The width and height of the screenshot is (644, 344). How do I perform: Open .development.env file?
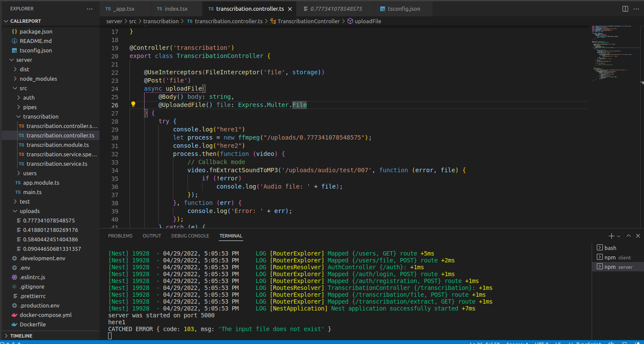51,258
